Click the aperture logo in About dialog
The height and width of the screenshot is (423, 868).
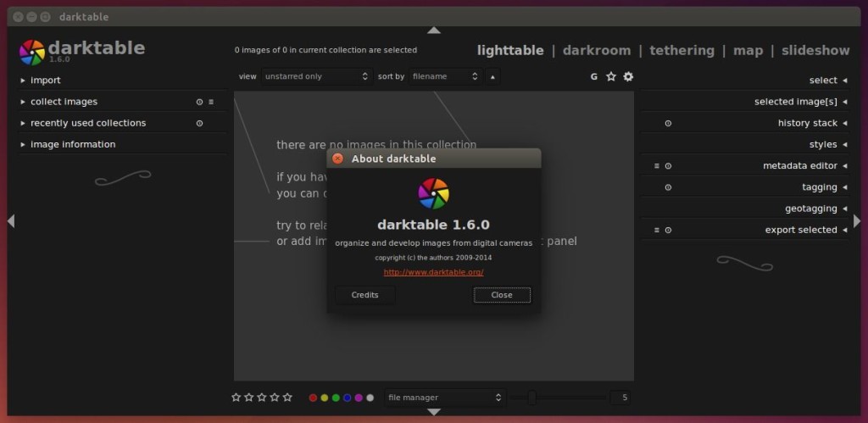coord(433,194)
